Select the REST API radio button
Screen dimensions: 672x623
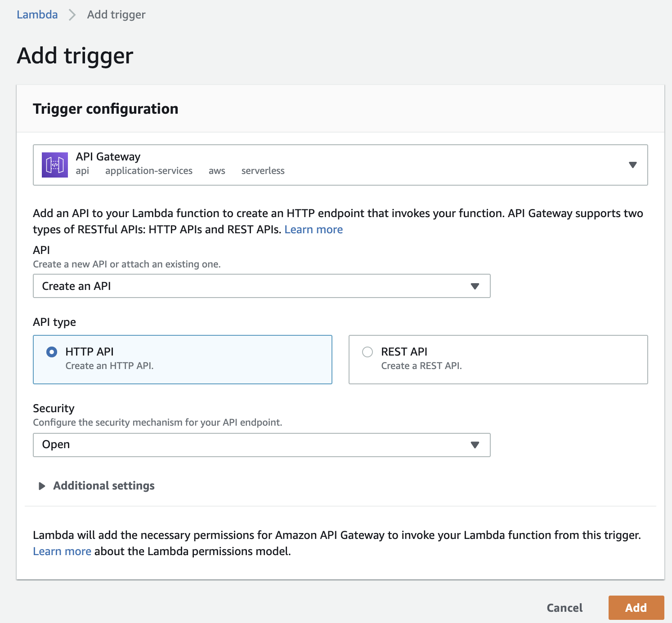point(367,352)
